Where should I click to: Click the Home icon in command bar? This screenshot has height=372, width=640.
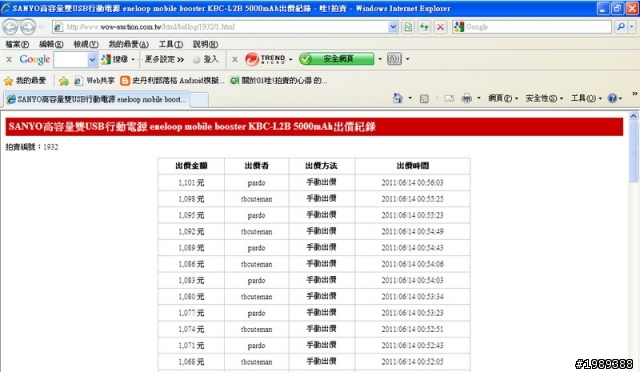pos(398,98)
